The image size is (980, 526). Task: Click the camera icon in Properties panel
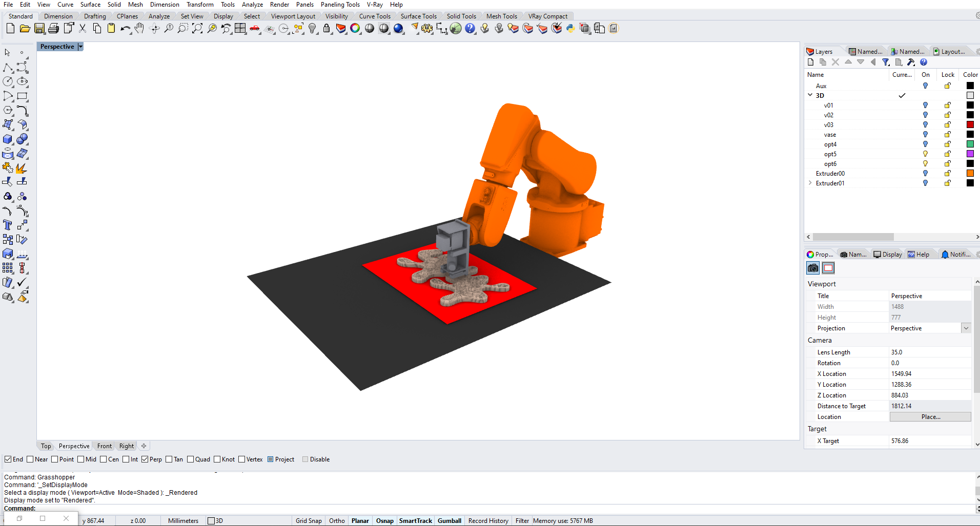pyautogui.click(x=813, y=268)
